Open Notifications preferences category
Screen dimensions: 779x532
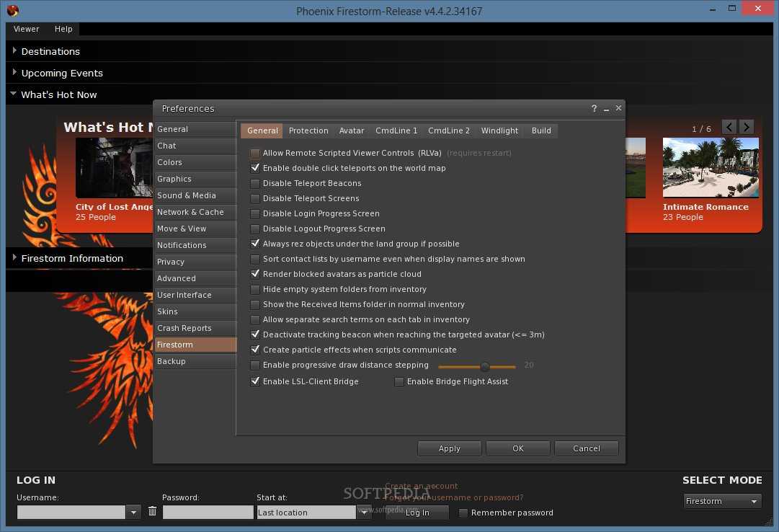pos(195,245)
